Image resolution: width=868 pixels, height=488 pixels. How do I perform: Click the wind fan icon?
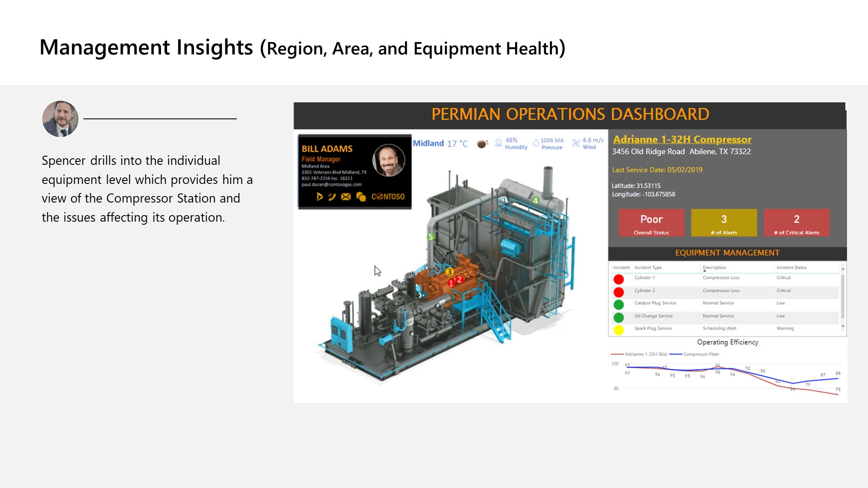point(576,143)
